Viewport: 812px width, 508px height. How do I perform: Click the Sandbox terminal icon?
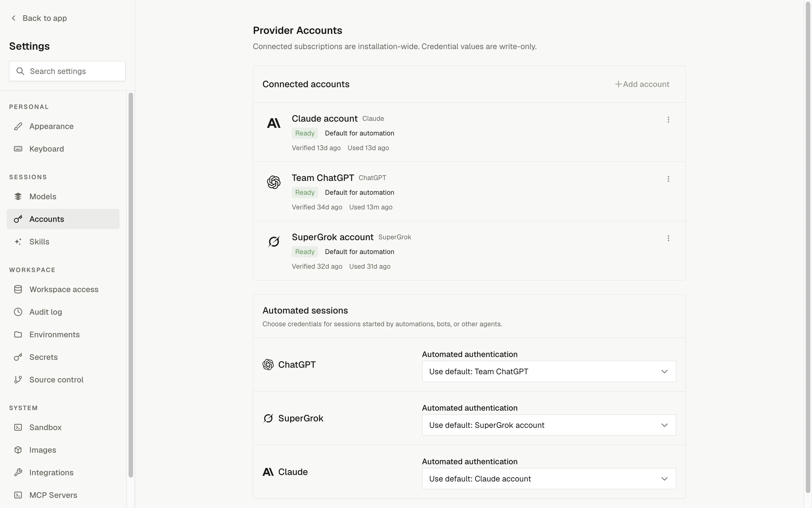[18, 427]
